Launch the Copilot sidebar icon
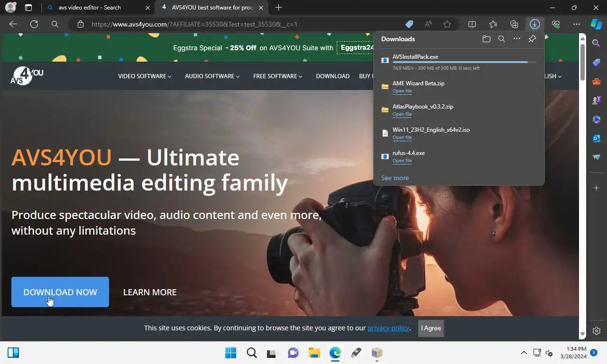Image resolution: width=607 pixels, height=364 pixels. coord(597,24)
